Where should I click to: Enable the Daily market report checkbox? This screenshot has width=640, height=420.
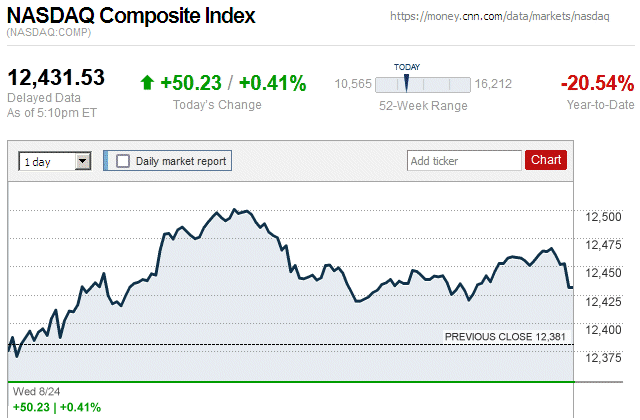click(x=124, y=160)
